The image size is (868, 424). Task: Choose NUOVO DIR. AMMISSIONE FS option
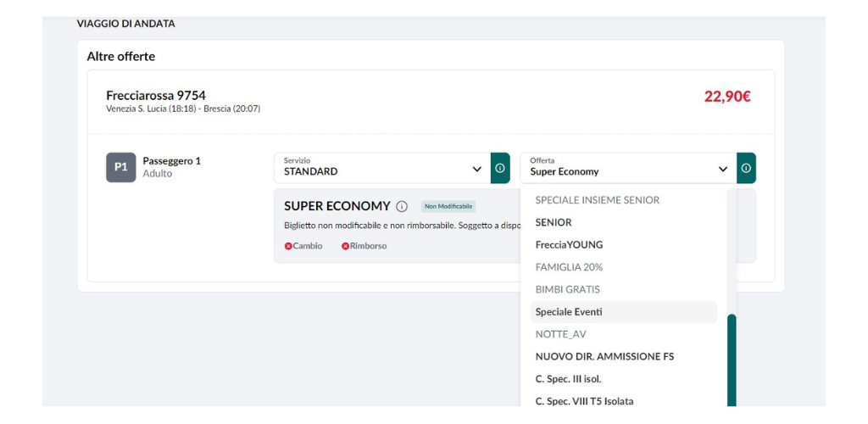point(604,356)
